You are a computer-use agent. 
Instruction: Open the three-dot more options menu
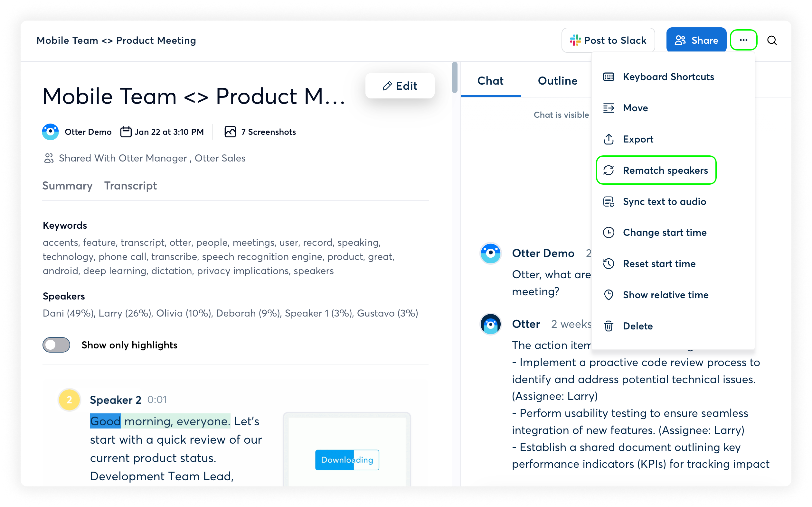pos(743,40)
